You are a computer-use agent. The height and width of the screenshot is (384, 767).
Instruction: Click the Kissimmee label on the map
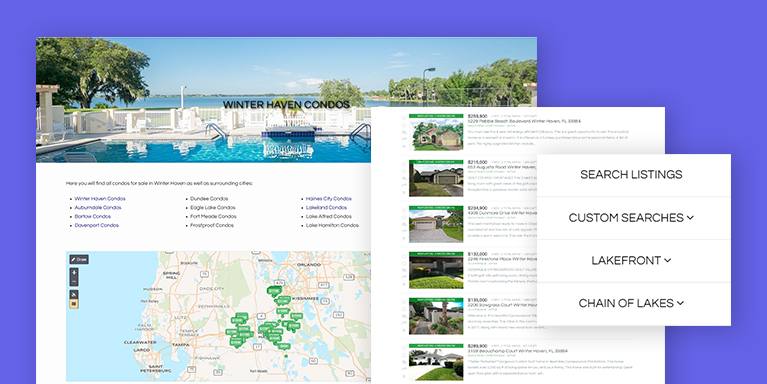(x=305, y=298)
